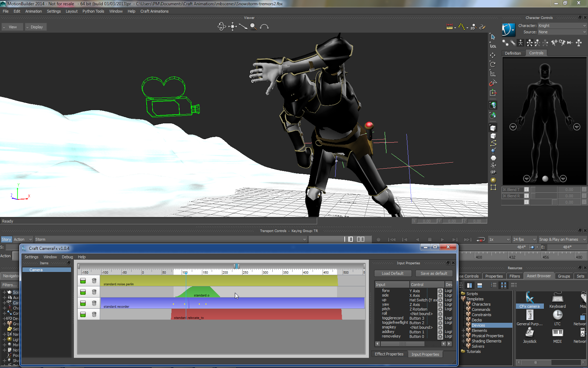Select Camera in the Items list
This screenshot has width=588, height=368.
[x=47, y=270]
